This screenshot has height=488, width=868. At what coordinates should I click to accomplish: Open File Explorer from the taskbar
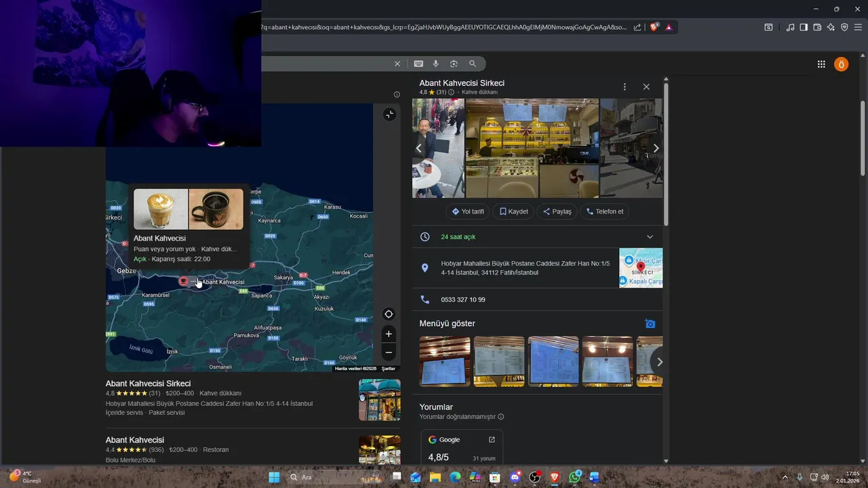pyautogui.click(x=435, y=477)
